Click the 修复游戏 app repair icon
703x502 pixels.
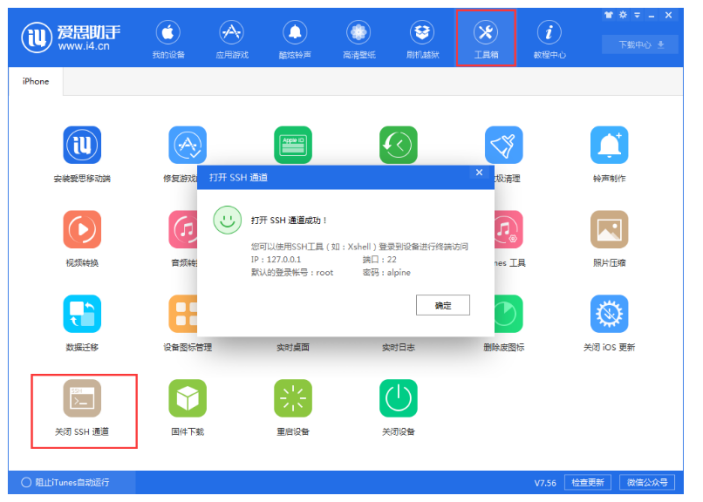(187, 145)
